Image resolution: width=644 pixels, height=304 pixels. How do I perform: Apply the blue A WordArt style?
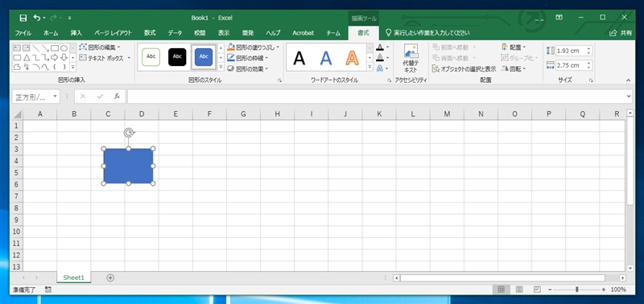click(x=326, y=58)
